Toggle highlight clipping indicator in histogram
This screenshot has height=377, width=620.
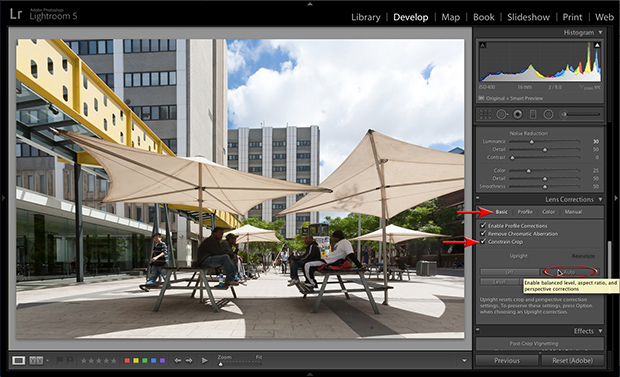[597, 45]
